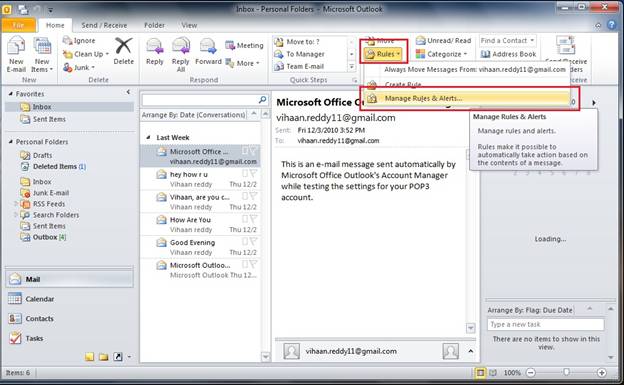Open the Rules dropdown button
The height and width of the screenshot is (385, 624).
[x=383, y=54]
